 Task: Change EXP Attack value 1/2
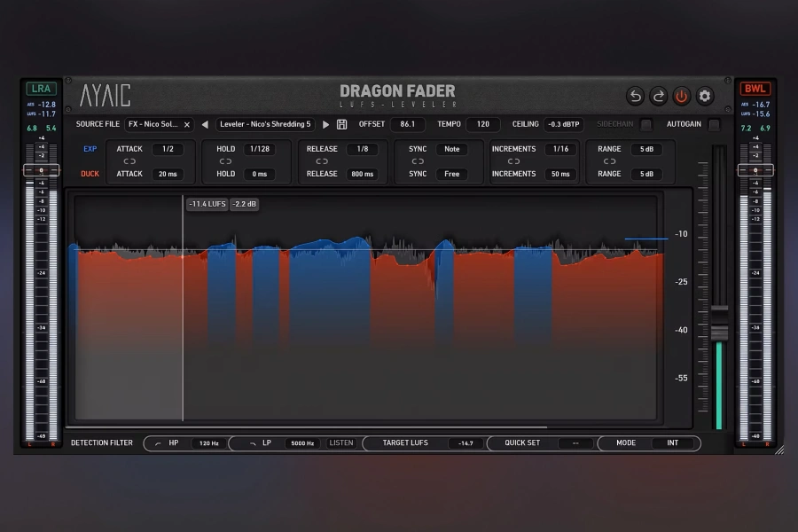[168, 149]
